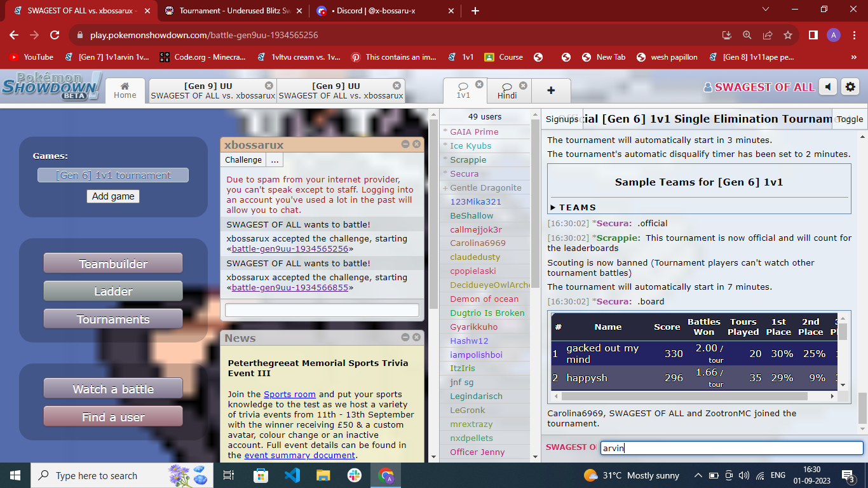This screenshot has height=488, width=868.
Task: Open the Showdown settings gear icon
Action: 849,87
